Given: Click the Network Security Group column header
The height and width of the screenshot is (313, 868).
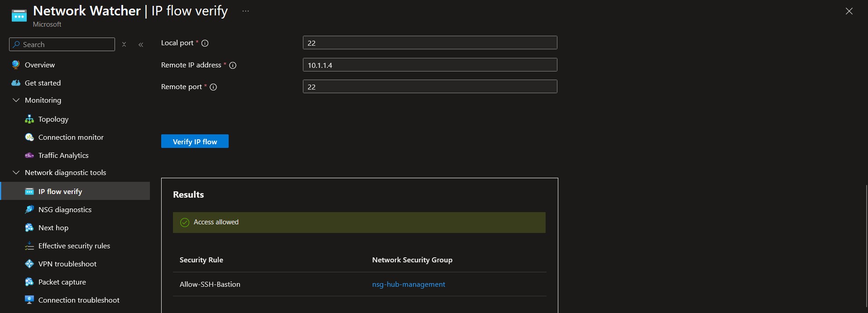Looking at the screenshot, I should [412, 260].
